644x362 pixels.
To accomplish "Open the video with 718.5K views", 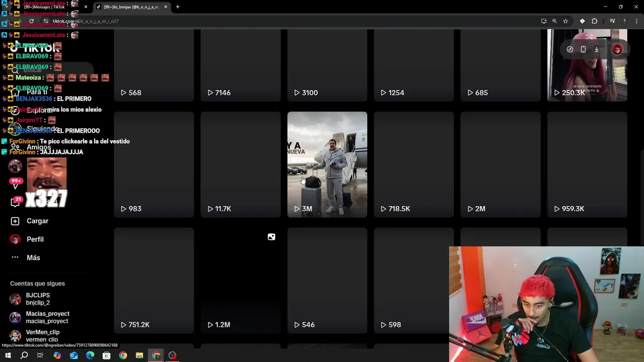I will pos(414,164).
